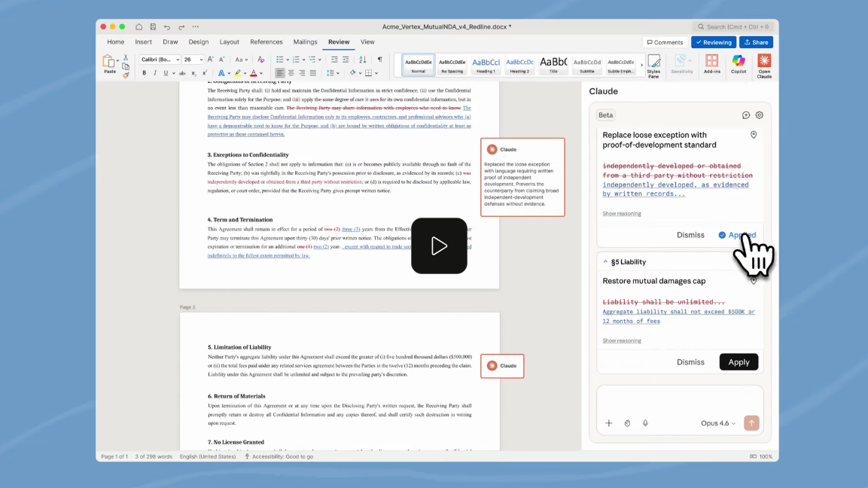Viewport: 868px width, 488px height.
Task: Open the Claude add-in from the ribbon
Action: (764, 66)
